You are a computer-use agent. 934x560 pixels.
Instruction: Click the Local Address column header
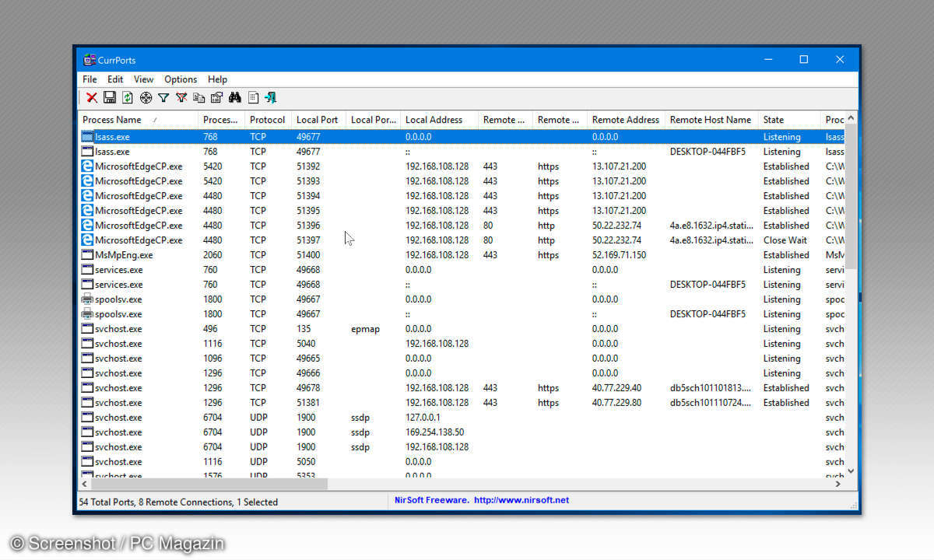440,120
